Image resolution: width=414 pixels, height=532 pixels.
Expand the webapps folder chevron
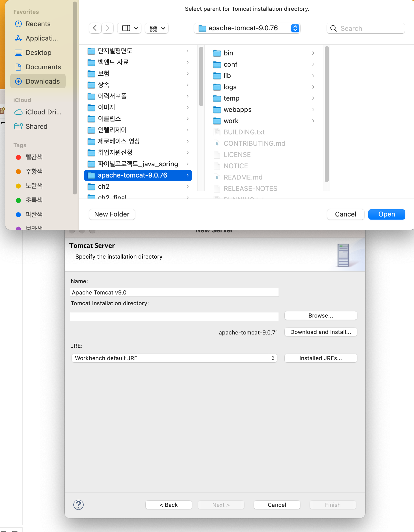pos(313,110)
